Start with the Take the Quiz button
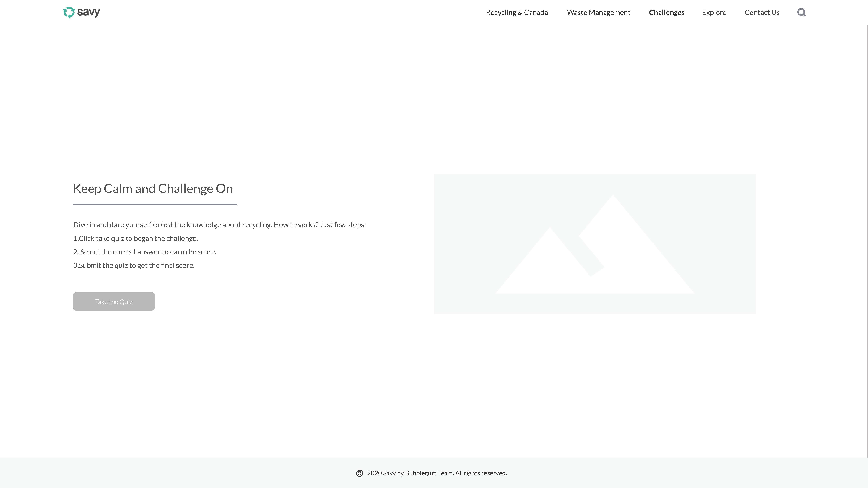868x488 pixels. click(x=114, y=301)
